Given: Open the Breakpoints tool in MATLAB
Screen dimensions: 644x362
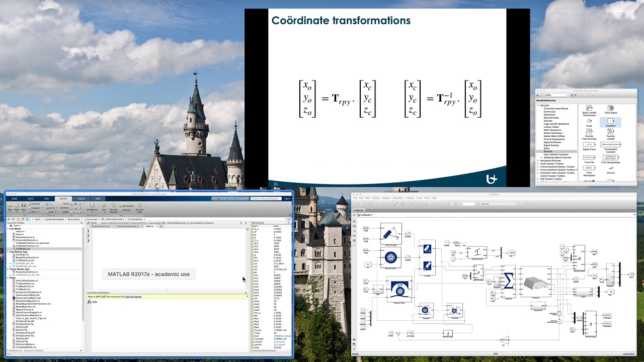Looking at the screenshot, I should tap(92, 208).
